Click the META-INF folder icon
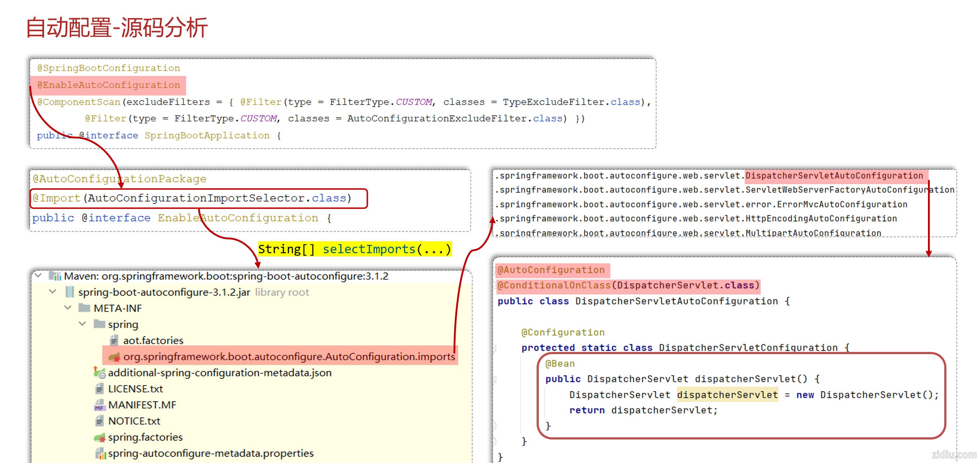The height and width of the screenshot is (463, 980). pyautogui.click(x=84, y=308)
